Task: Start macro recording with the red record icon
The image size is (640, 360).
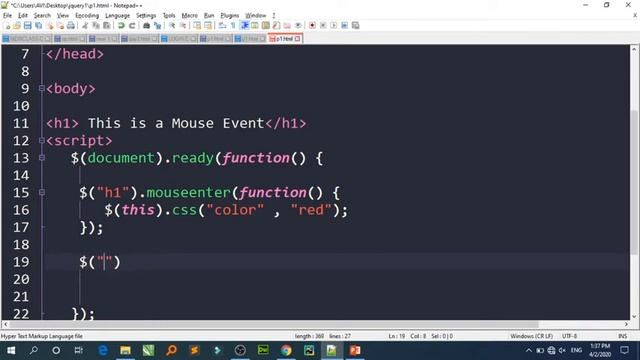Action: [x=312, y=25]
